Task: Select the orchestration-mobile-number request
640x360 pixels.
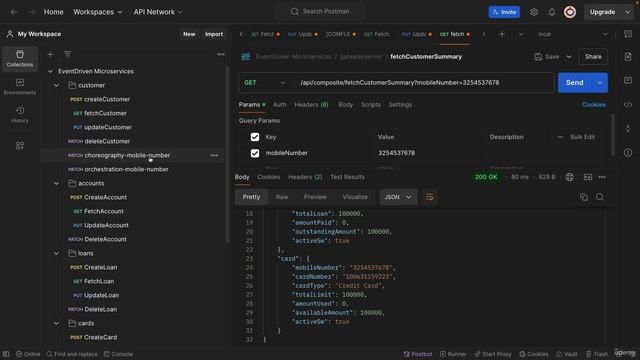Action: (x=126, y=169)
